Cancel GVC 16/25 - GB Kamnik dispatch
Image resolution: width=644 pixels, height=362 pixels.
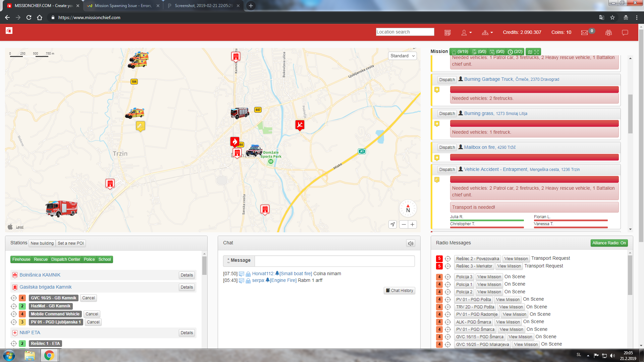(89, 298)
